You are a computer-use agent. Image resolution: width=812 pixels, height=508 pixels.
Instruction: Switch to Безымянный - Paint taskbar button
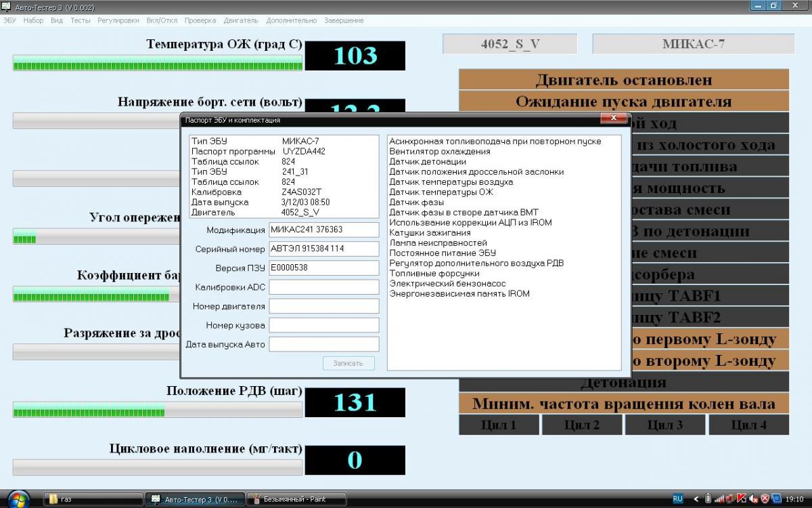coord(296,499)
